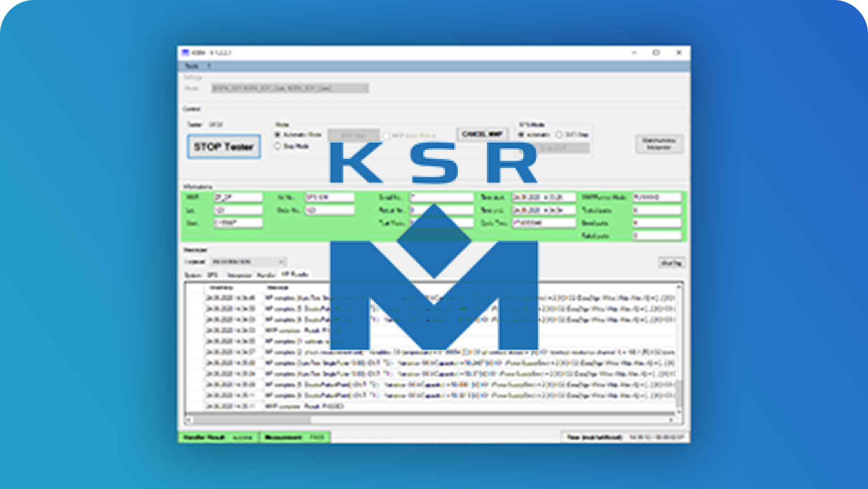
Task: Click the Handler Result status indicator
Action: click(x=218, y=437)
